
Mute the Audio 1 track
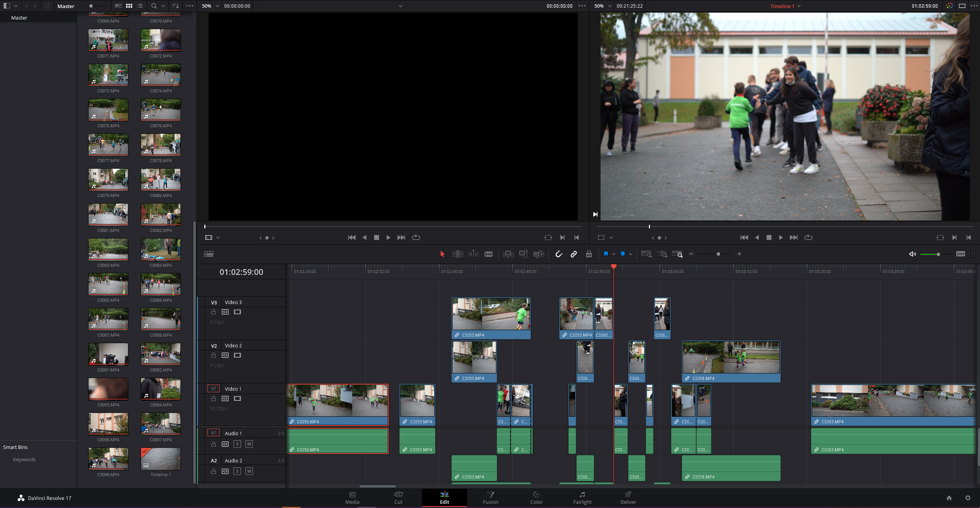[249, 444]
